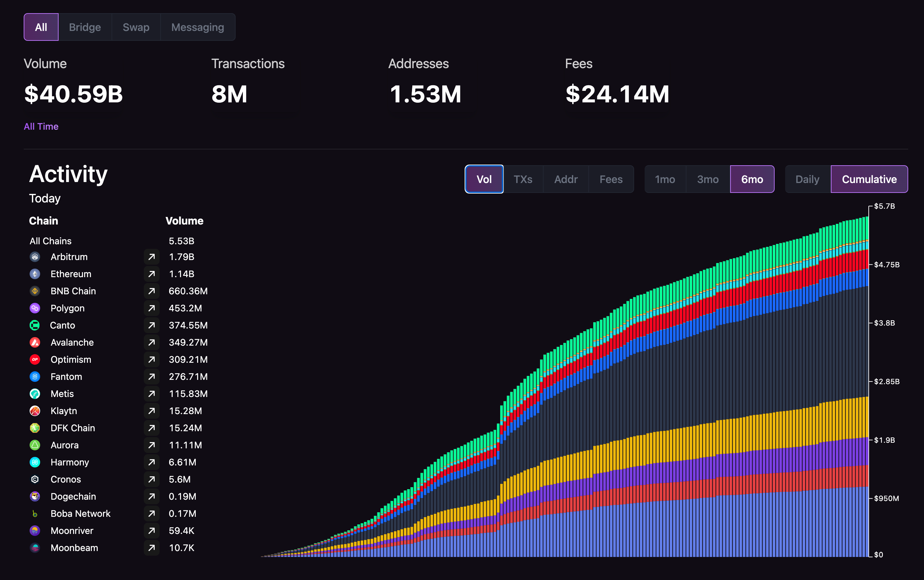Select the Messaging filter tab
This screenshot has height=580, width=924.
click(197, 27)
